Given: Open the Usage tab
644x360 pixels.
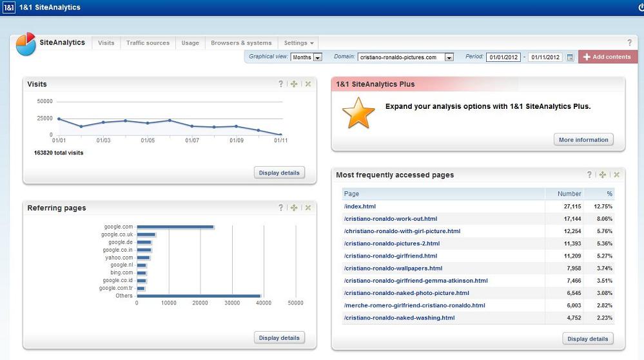Looking at the screenshot, I should coord(190,43).
